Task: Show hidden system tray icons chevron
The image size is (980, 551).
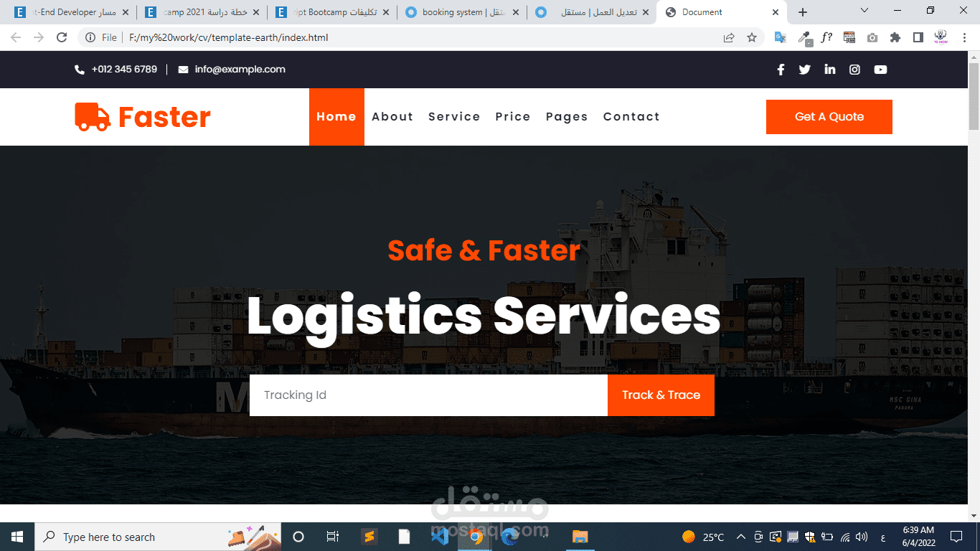Action: (x=740, y=537)
